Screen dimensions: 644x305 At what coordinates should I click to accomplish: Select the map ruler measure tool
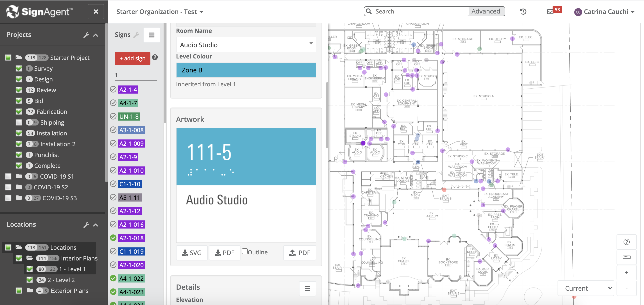tap(626, 257)
